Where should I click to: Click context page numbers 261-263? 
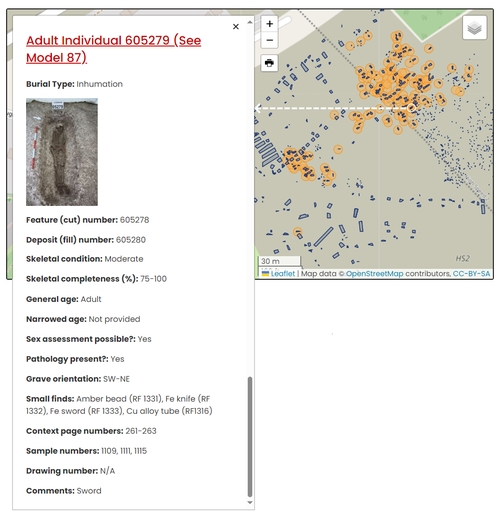[141, 431]
